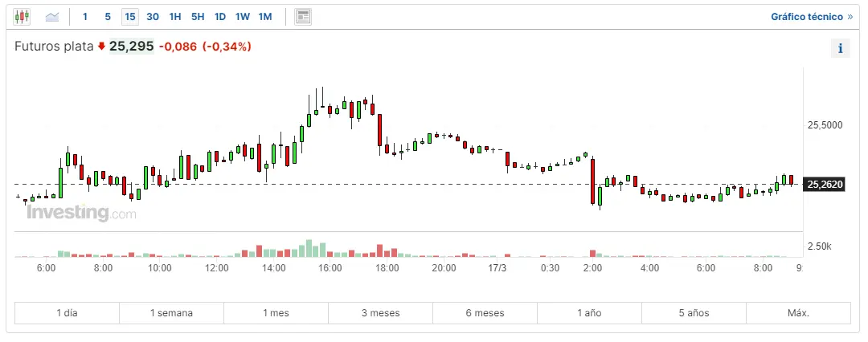Click the Investing.com watermark logo

[81, 214]
